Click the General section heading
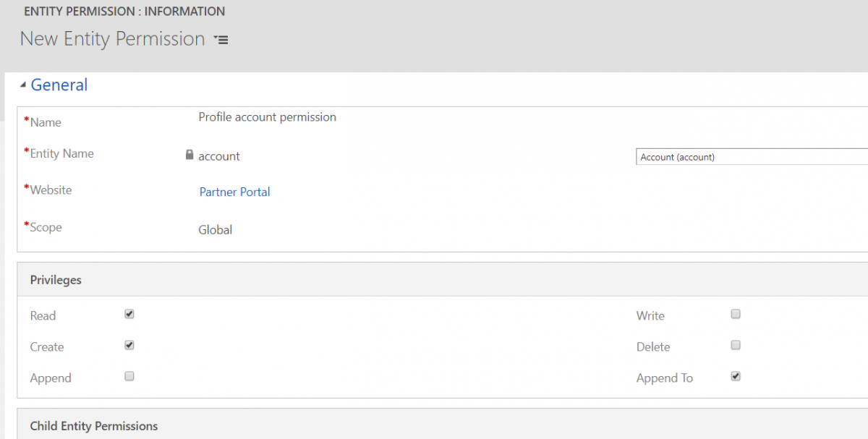 tap(59, 85)
